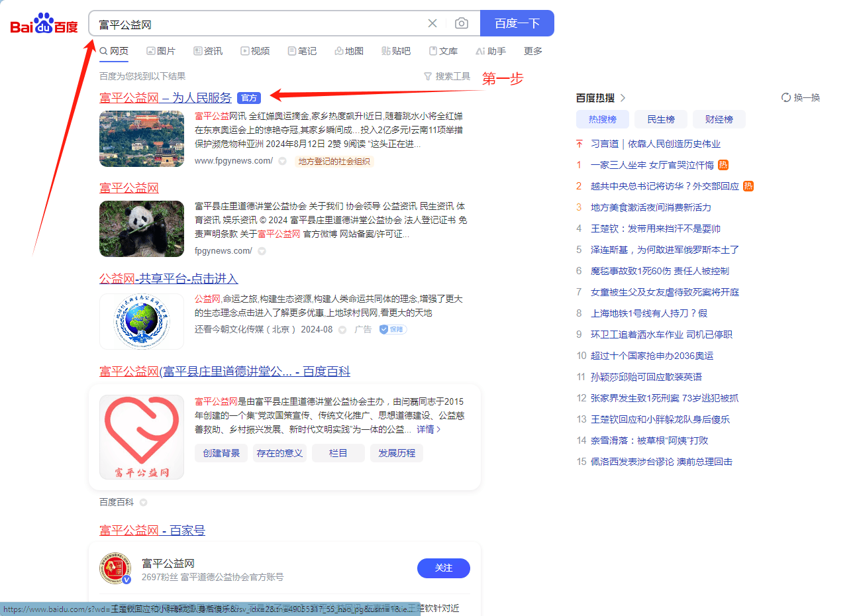Click the 栏目 button

tap(338, 453)
